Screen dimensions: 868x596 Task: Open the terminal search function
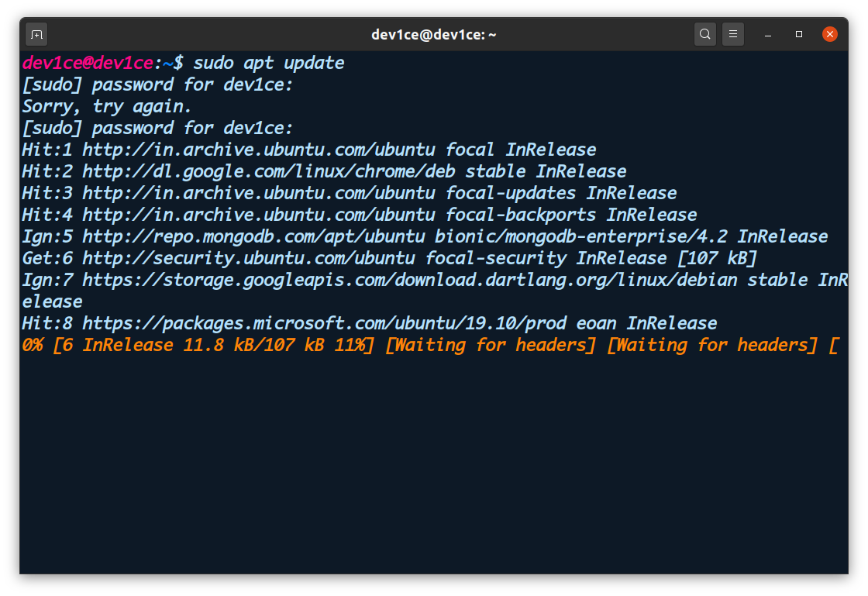click(704, 33)
